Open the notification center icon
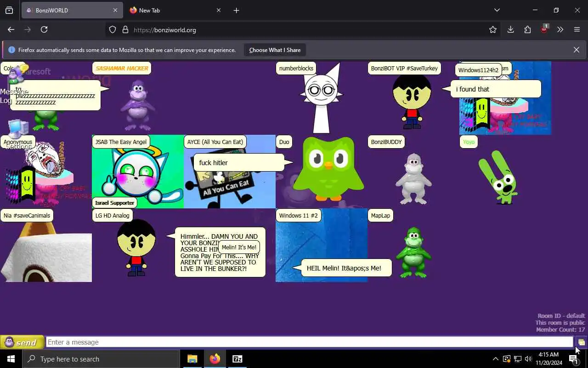The image size is (588, 368). point(574,359)
